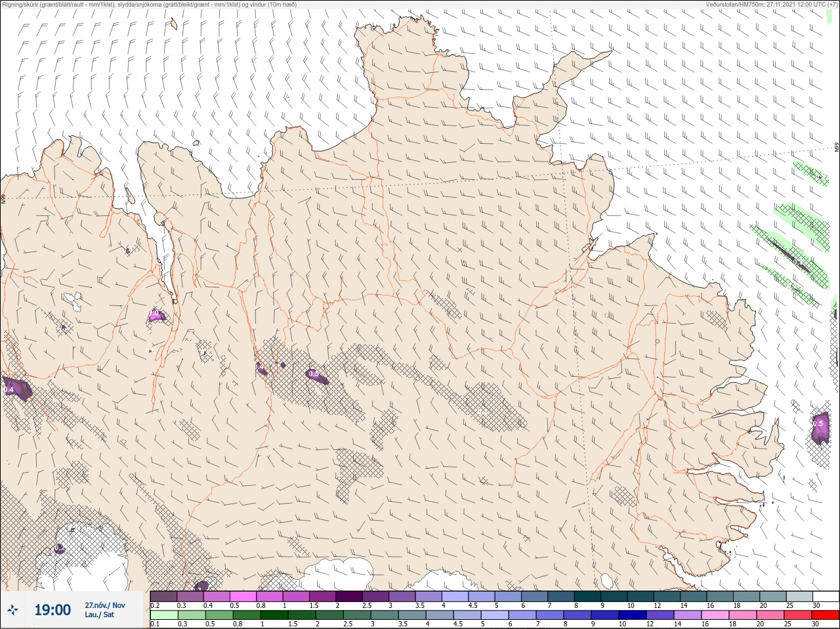Image resolution: width=840 pixels, height=629 pixels.
Task: Click the 'Lau./ Sat' weekday text
Action: pos(100,615)
